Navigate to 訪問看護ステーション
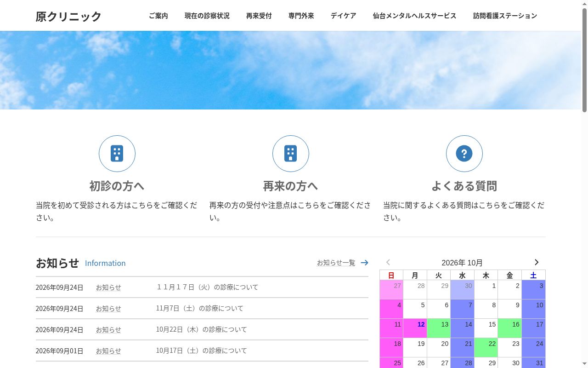588x368 pixels. tap(505, 16)
